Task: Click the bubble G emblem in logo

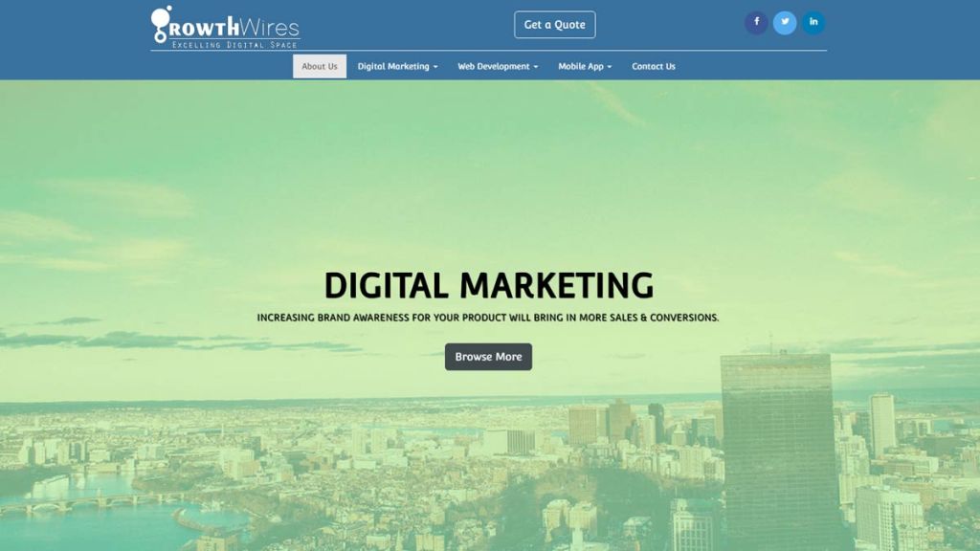Action: (x=161, y=24)
